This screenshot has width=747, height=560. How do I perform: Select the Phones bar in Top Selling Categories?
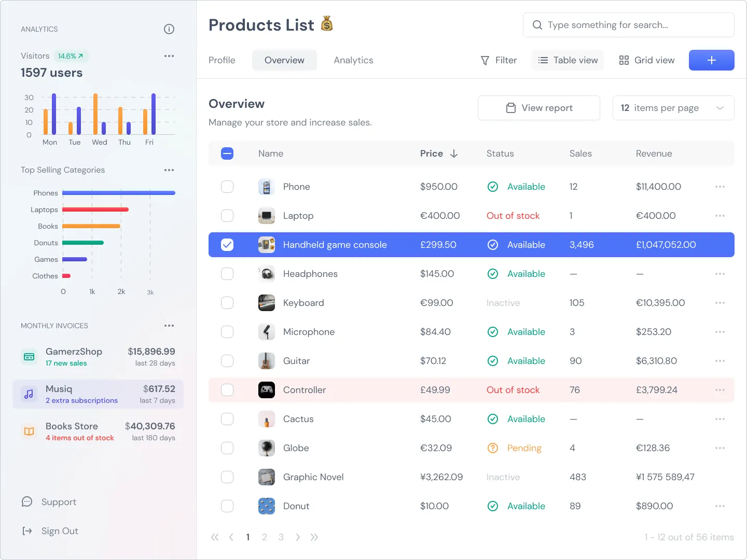(118, 193)
